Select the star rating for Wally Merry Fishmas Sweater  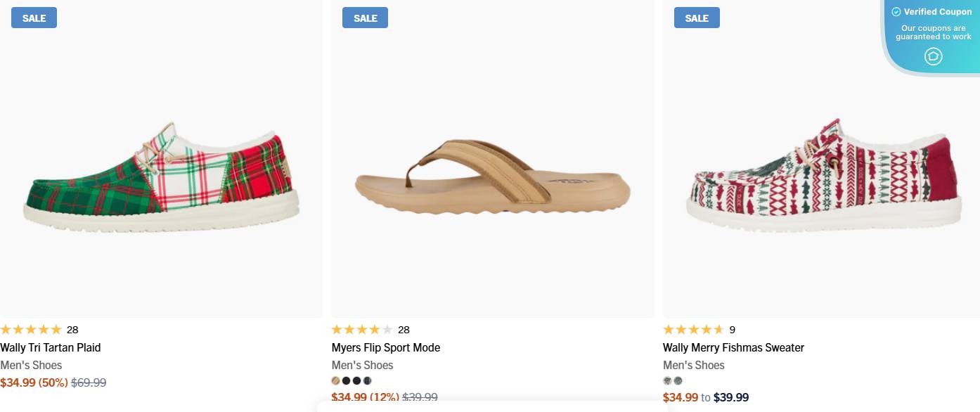tap(692, 329)
